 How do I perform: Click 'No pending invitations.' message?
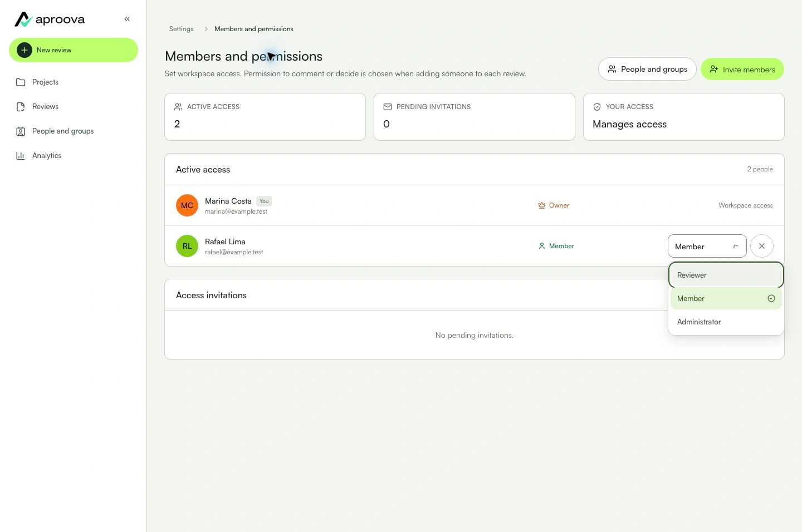point(475,335)
